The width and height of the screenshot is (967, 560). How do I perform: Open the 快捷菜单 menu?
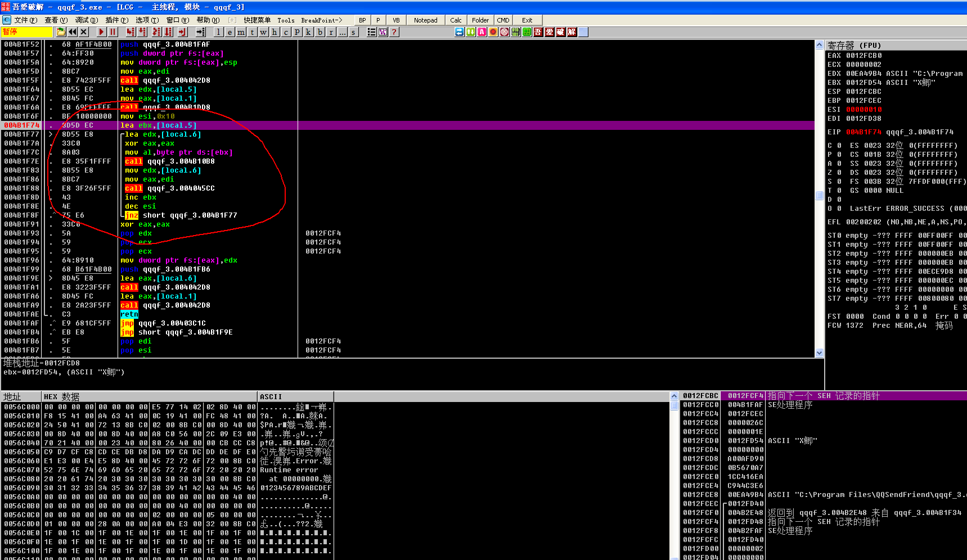point(257,20)
